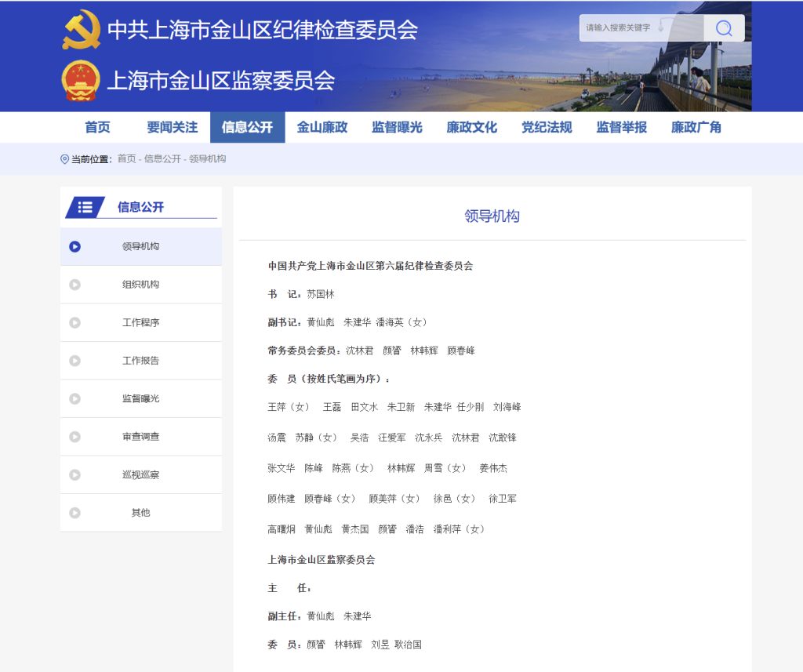Click the magnifier search icon
The height and width of the screenshot is (672, 803).
tap(724, 28)
